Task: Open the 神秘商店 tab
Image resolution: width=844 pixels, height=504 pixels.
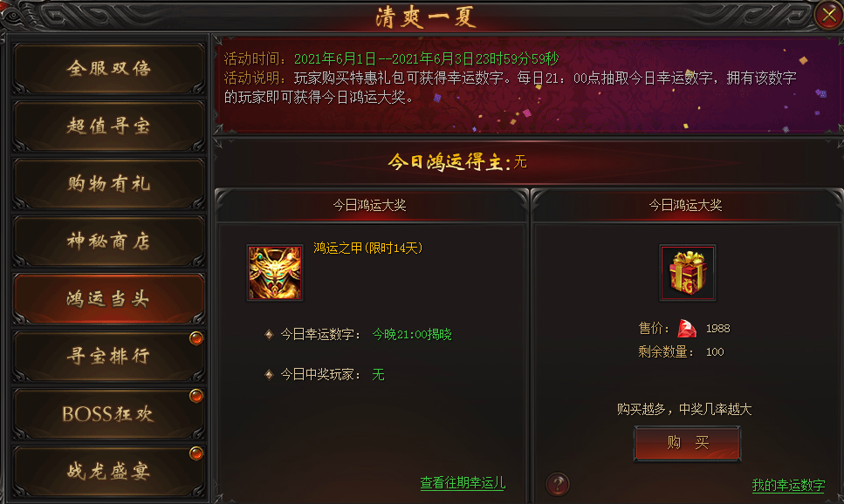Action: point(109,242)
